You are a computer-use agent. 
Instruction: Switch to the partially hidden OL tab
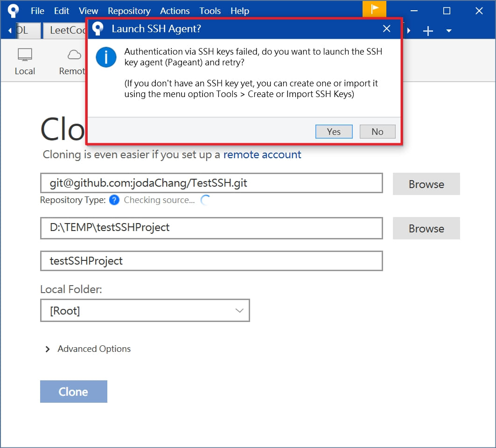point(28,30)
